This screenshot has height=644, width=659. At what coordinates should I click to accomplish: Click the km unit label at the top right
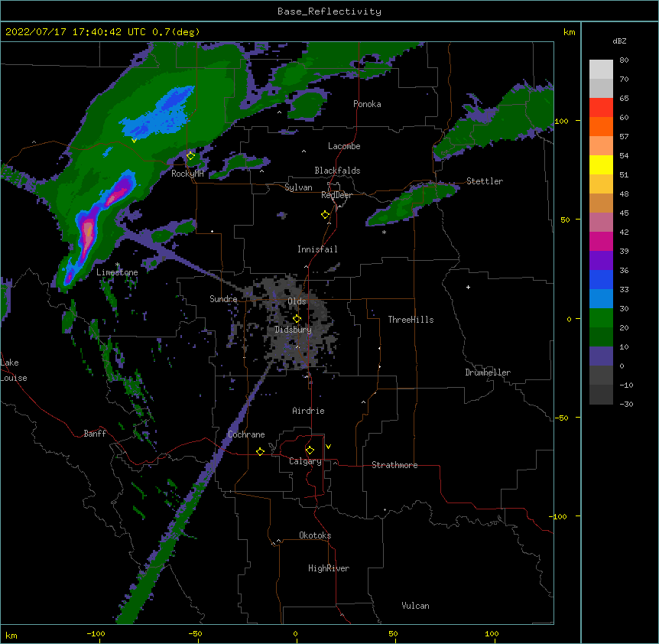[x=569, y=32]
